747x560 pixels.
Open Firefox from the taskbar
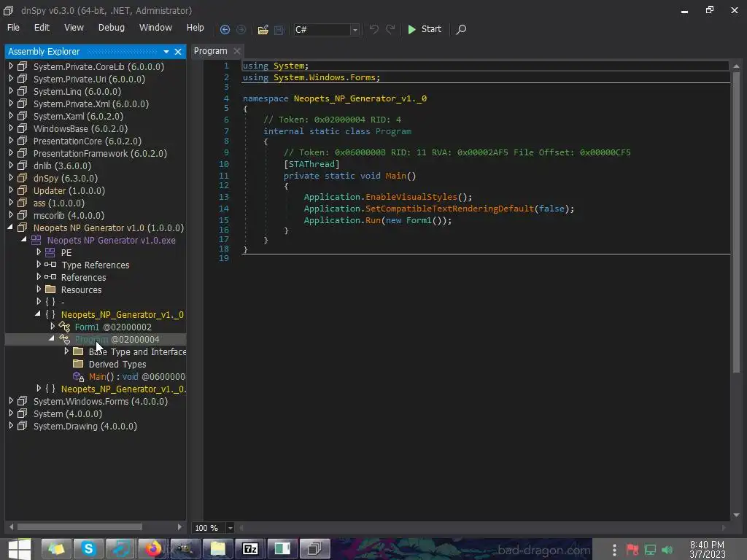[x=153, y=549]
